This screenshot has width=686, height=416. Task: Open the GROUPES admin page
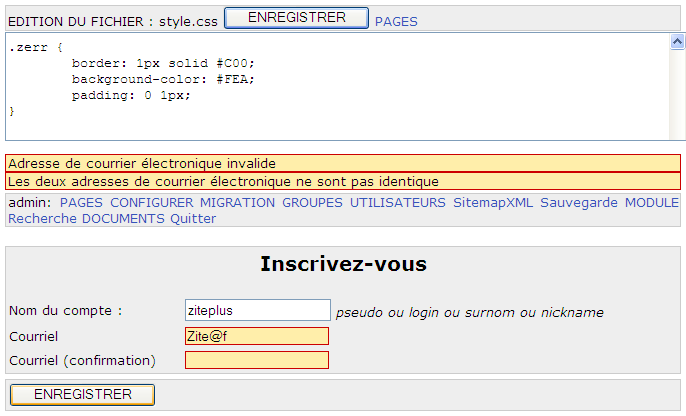tap(312, 202)
